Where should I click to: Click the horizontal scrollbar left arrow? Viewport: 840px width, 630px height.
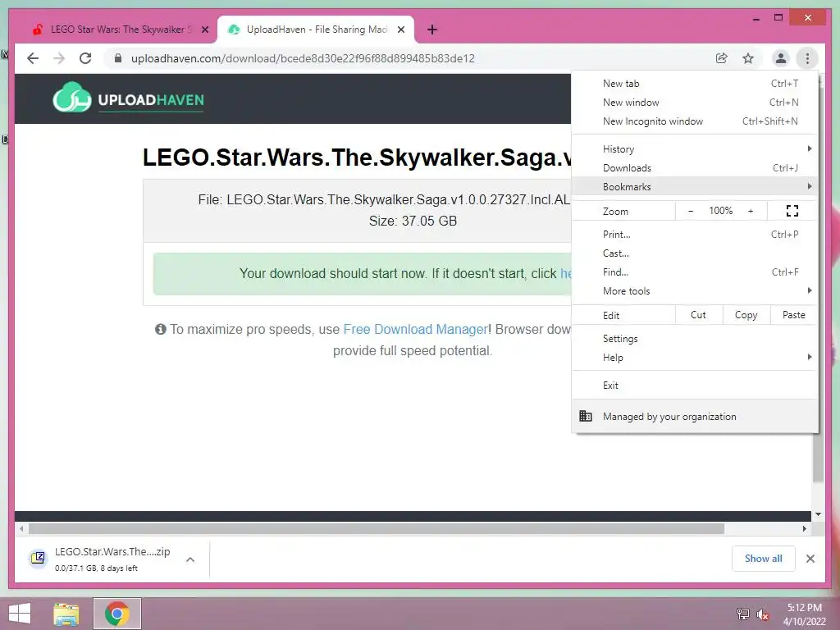pos(21,529)
